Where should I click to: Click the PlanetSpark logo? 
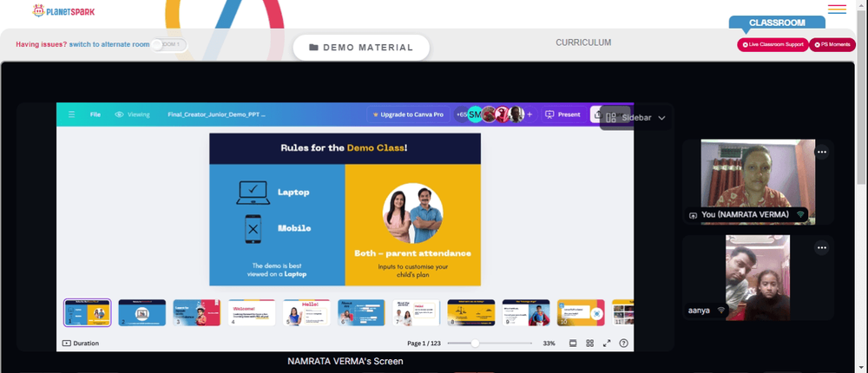tap(63, 10)
